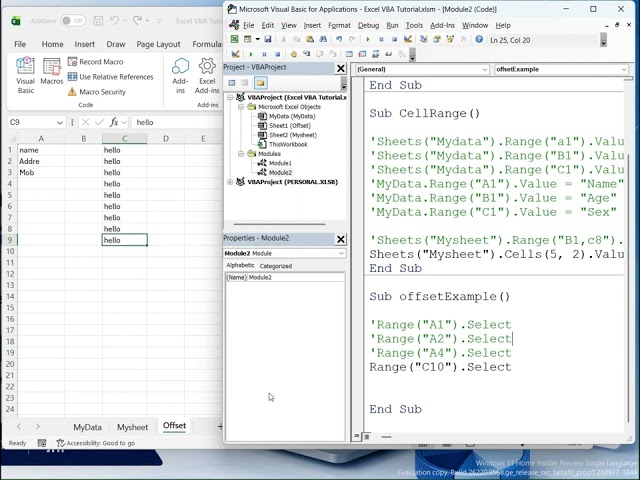
Task: Open Debug menu in VBA editor
Action: (x=368, y=25)
